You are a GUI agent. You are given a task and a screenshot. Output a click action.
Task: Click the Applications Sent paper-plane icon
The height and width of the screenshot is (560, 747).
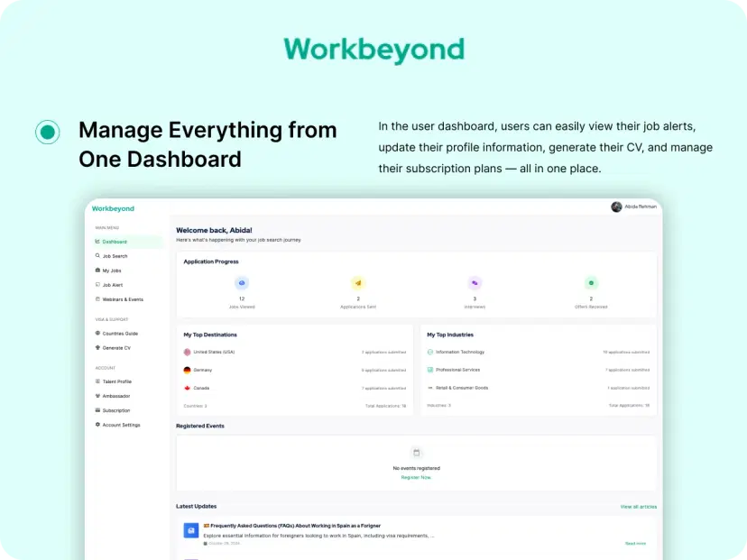[x=358, y=283]
